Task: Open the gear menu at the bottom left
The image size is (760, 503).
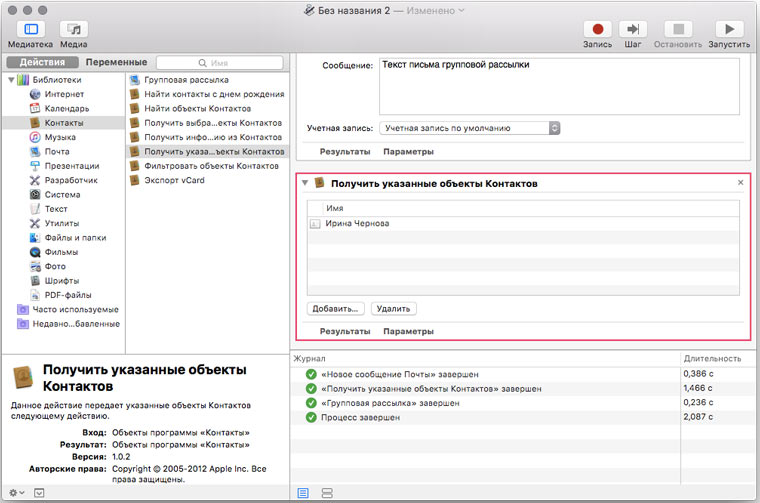Action: (x=16, y=492)
